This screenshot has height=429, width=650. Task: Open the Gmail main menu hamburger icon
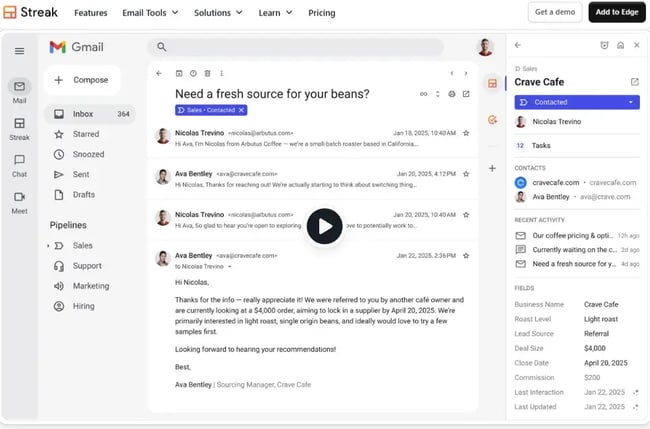coord(19,51)
